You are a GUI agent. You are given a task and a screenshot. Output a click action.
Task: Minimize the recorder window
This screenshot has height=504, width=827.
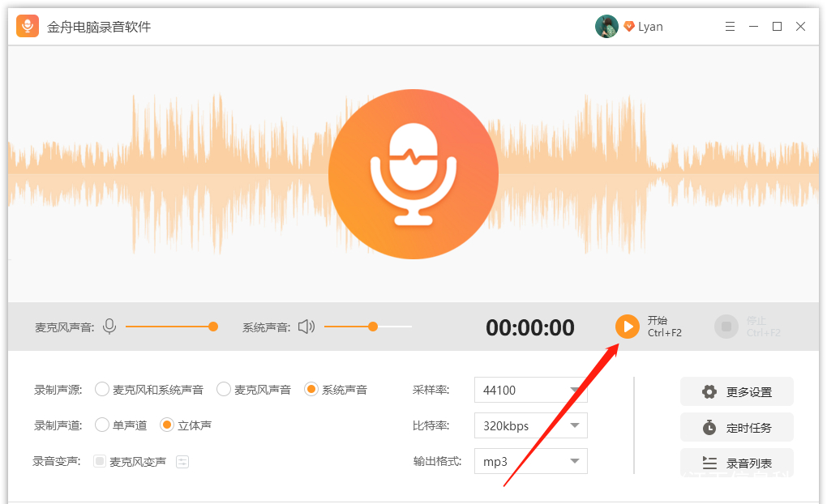(x=754, y=27)
